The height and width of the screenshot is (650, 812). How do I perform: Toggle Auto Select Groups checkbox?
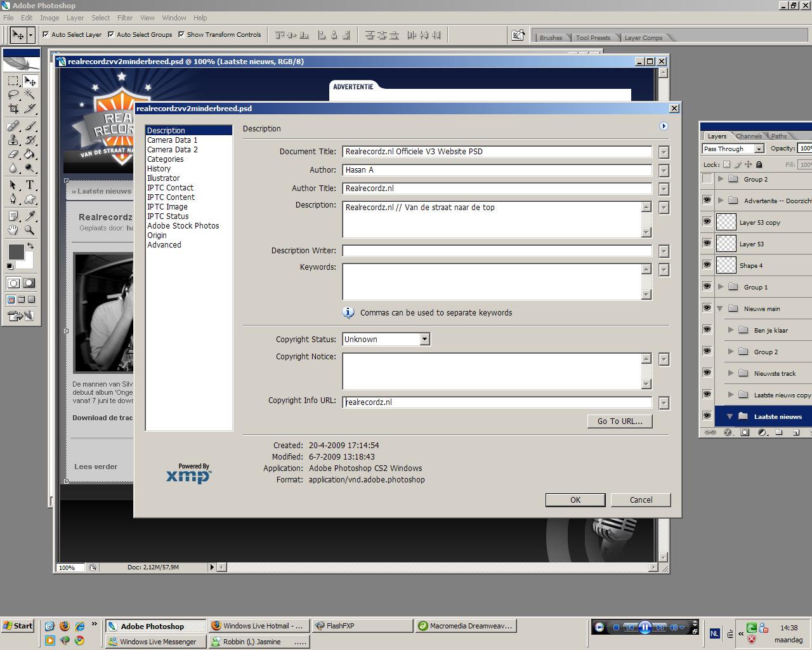tap(111, 34)
